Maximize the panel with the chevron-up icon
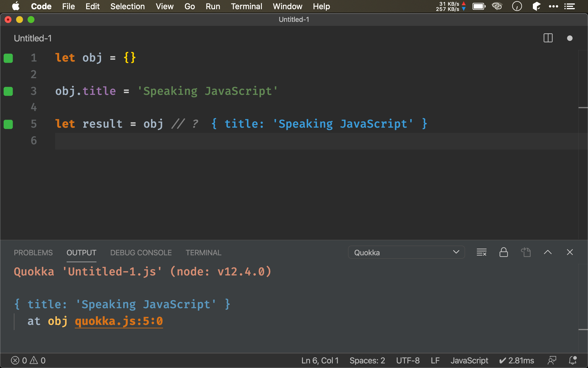The width and height of the screenshot is (588, 368). [x=548, y=252]
